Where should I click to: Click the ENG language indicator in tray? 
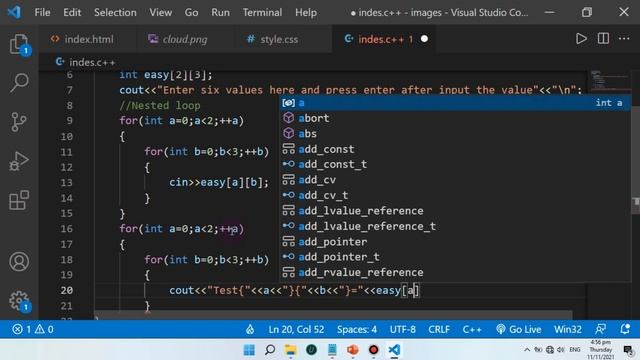click(x=575, y=350)
